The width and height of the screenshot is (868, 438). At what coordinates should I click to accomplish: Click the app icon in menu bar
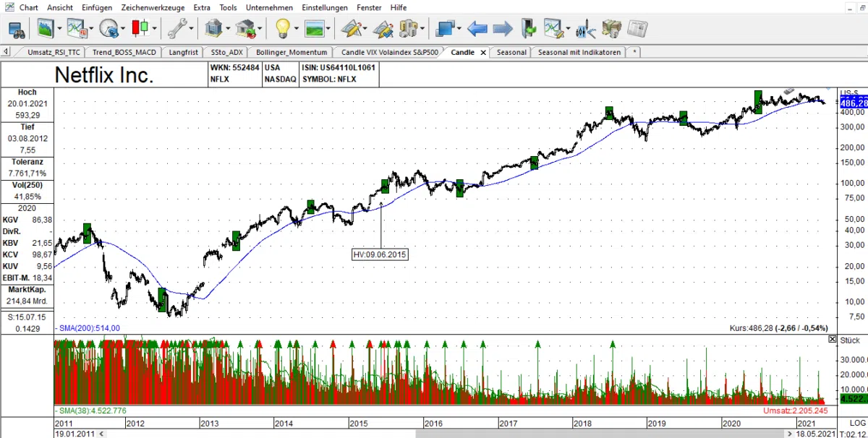9,7
